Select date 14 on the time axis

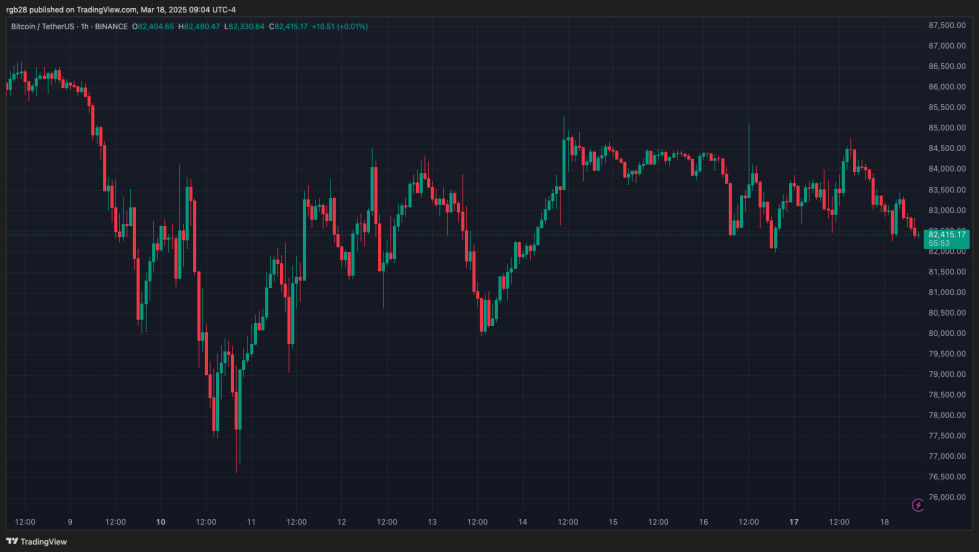point(523,522)
